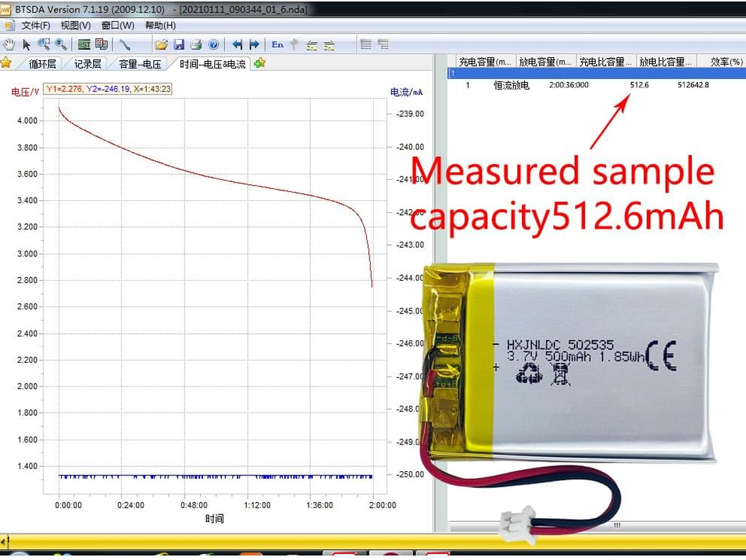Go to next with the right arrow

254,44
